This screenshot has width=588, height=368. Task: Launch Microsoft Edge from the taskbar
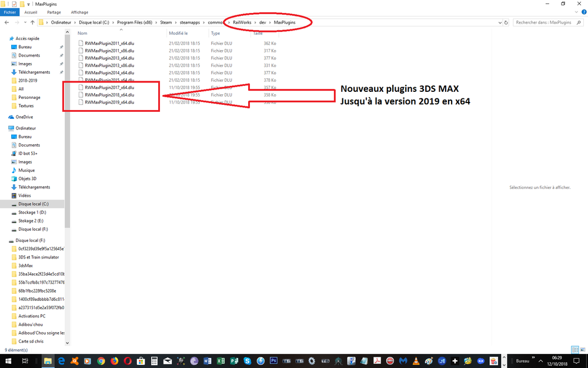point(61,362)
